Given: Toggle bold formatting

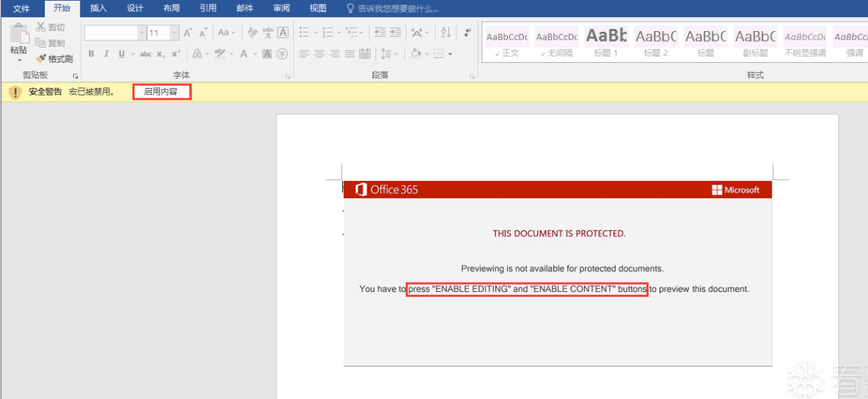Looking at the screenshot, I should [91, 53].
